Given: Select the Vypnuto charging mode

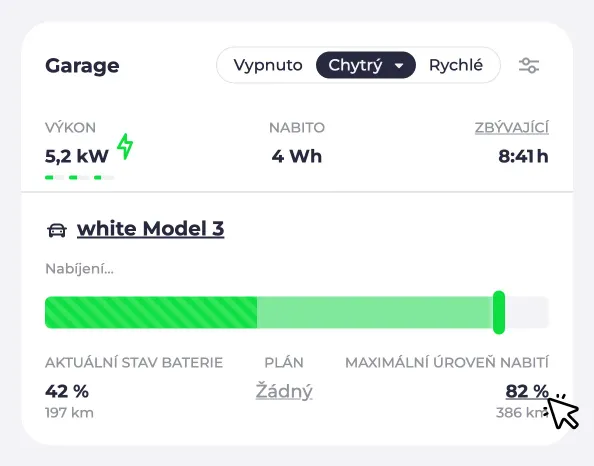Looking at the screenshot, I should coord(268,65).
